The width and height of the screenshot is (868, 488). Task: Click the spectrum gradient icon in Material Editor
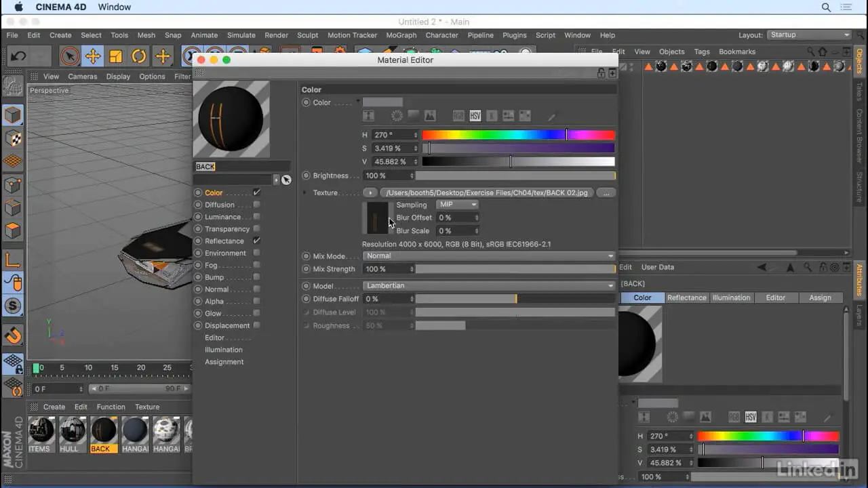tap(413, 116)
